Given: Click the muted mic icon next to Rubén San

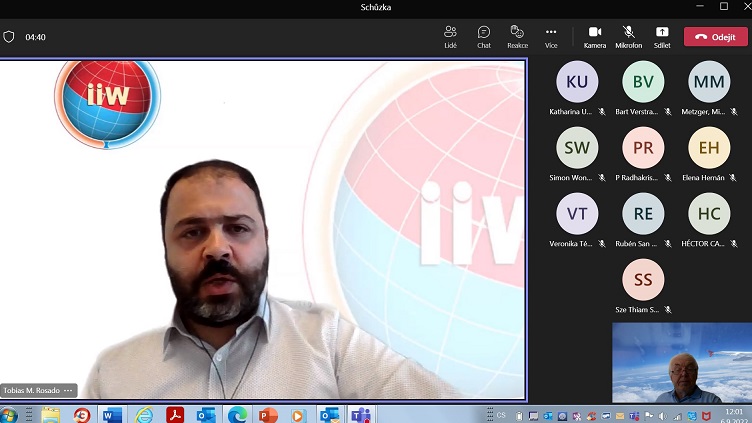Looking at the screenshot, I should (x=668, y=244).
